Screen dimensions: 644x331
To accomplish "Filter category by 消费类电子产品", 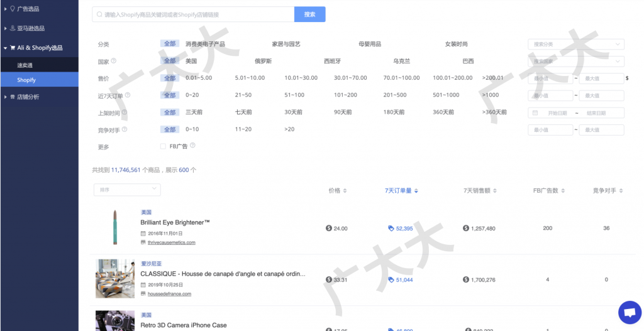I will point(205,44).
